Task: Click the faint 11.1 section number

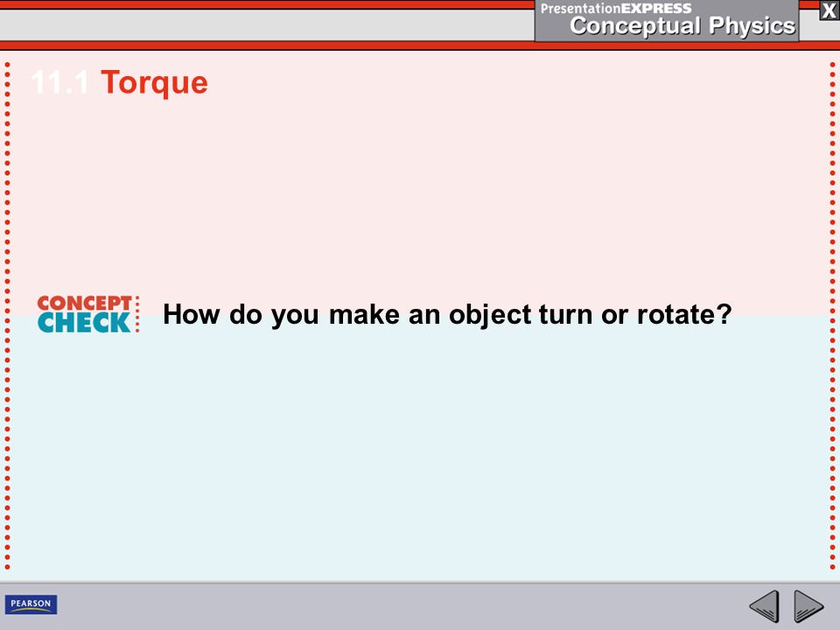Action: tap(59, 82)
